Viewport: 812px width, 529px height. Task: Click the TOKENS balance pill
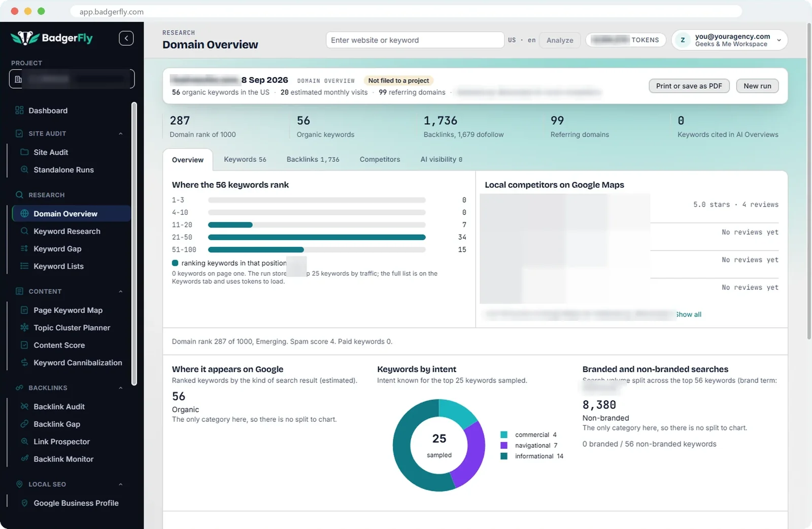click(x=626, y=40)
